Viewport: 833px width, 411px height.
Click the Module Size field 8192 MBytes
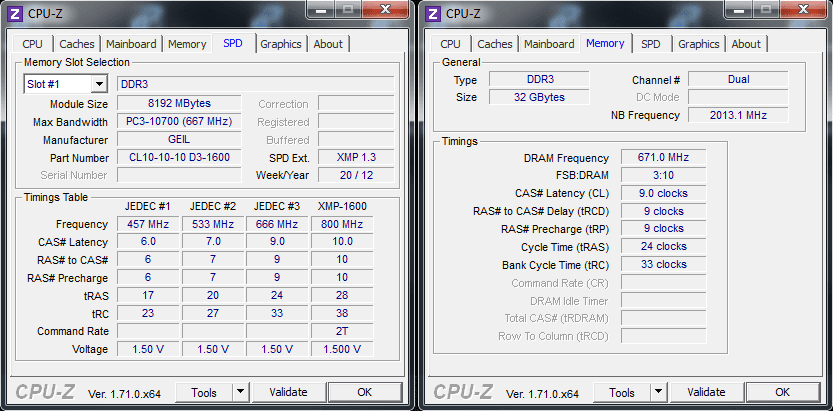[179, 103]
